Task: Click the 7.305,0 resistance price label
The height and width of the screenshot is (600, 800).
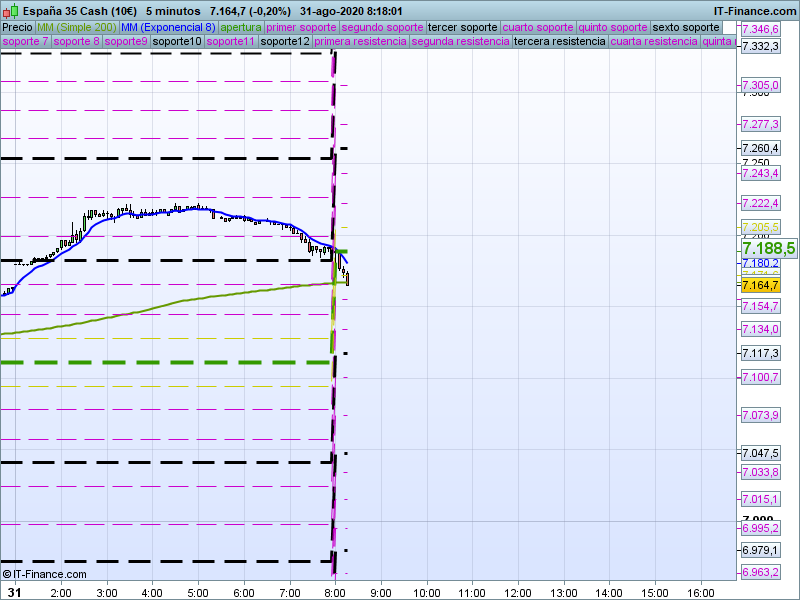Action: 761,86
